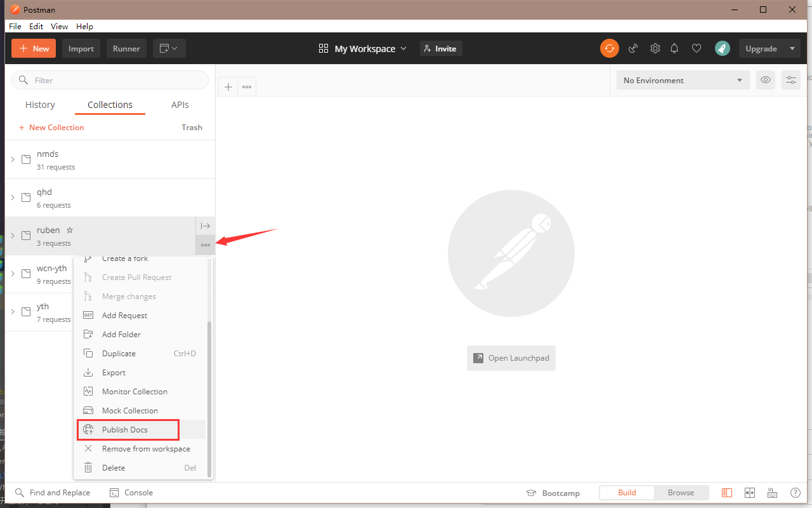
Task: Toggle the environment quick look eye
Action: pos(766,80)
